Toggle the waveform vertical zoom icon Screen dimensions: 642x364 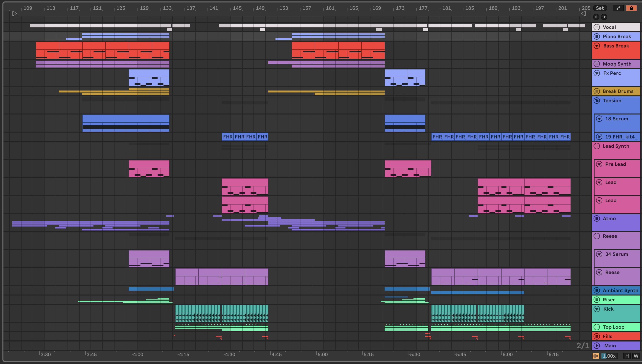[596, 356]
